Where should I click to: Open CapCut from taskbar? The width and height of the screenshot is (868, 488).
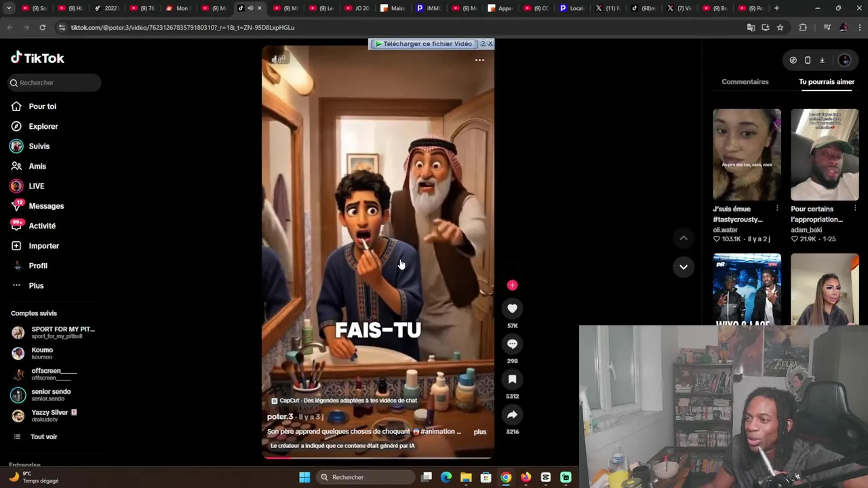[546, 477]
